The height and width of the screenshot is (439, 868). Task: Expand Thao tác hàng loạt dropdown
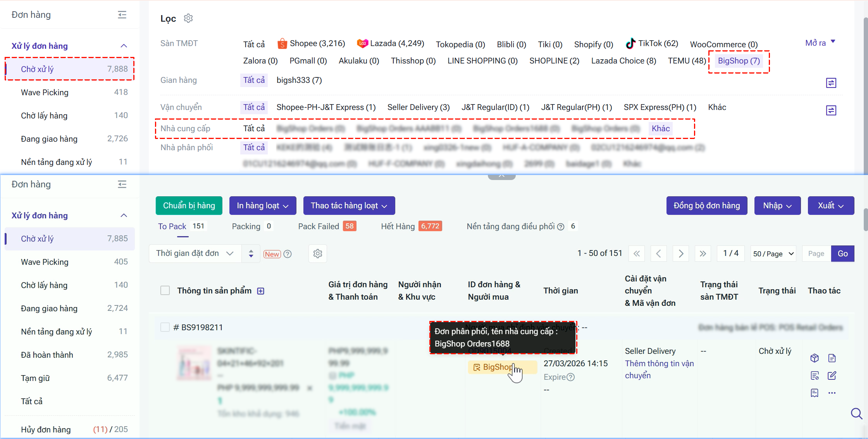(x=349, y=206)
